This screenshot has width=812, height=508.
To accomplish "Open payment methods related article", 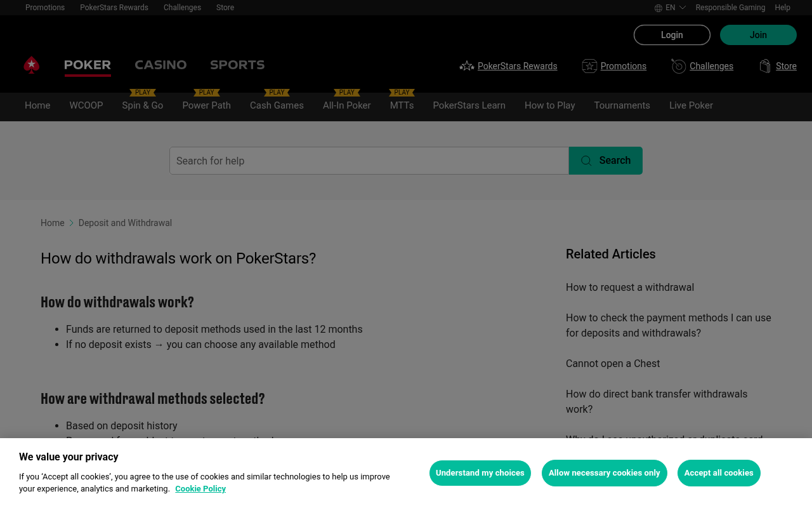I will pos(669,325).
